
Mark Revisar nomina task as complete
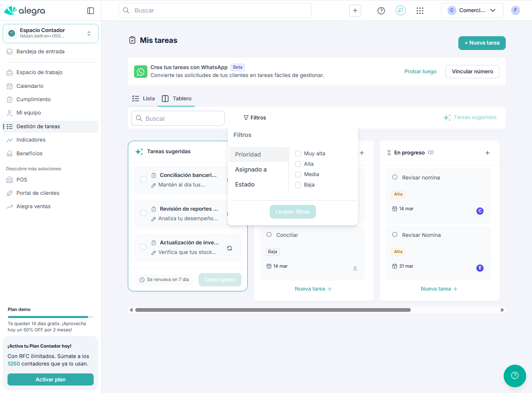coord(395,177)
